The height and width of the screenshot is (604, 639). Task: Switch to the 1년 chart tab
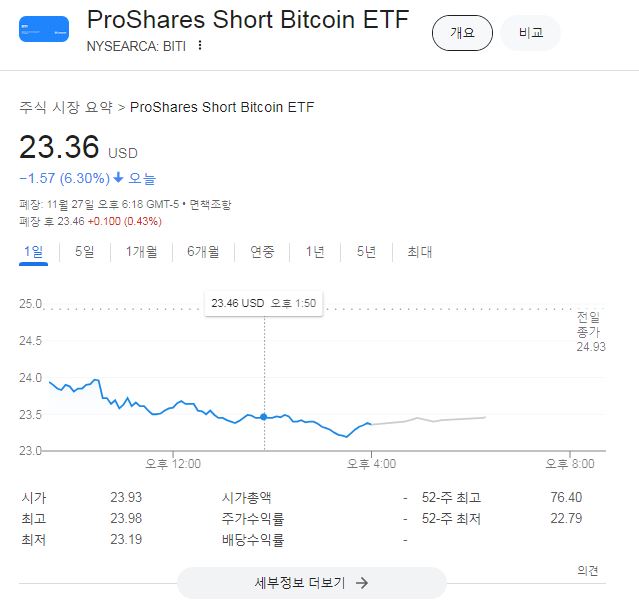coord(314,252)
